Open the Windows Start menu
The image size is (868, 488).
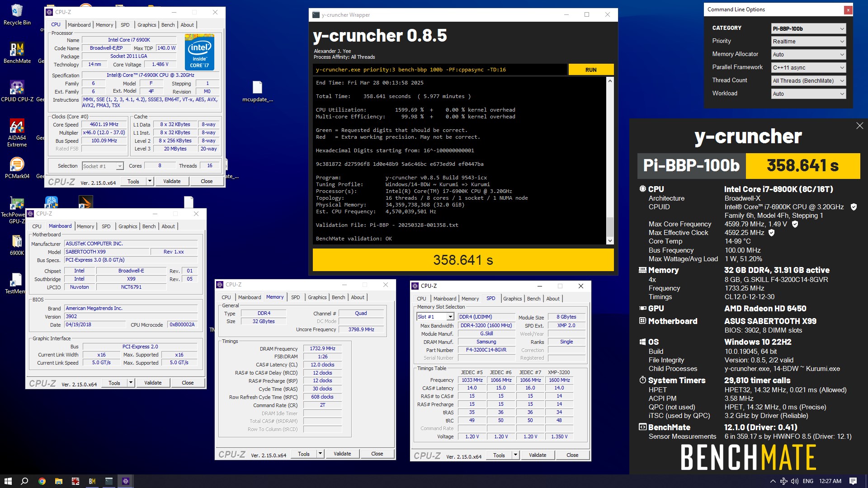tap(8, 481)
